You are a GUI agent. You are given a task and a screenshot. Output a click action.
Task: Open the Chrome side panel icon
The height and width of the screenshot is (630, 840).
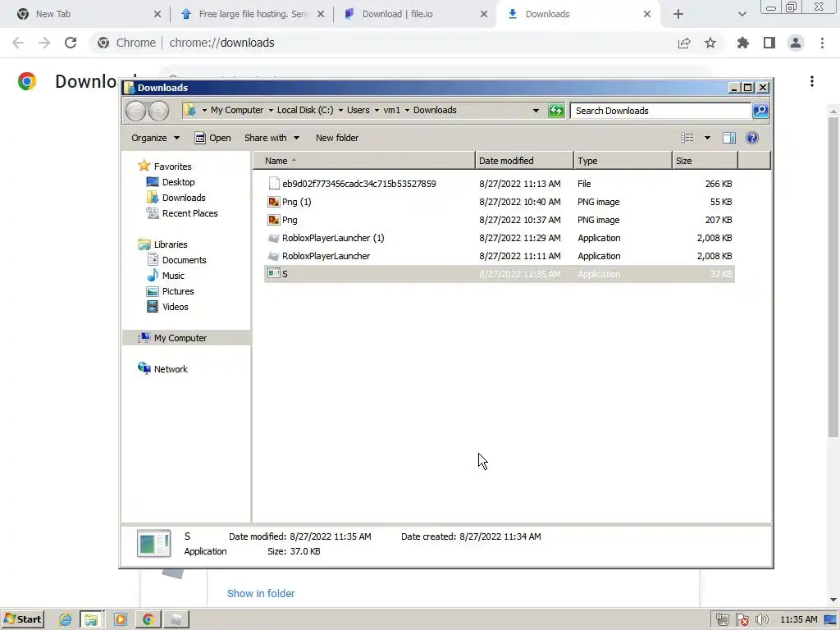pos(769,43)
